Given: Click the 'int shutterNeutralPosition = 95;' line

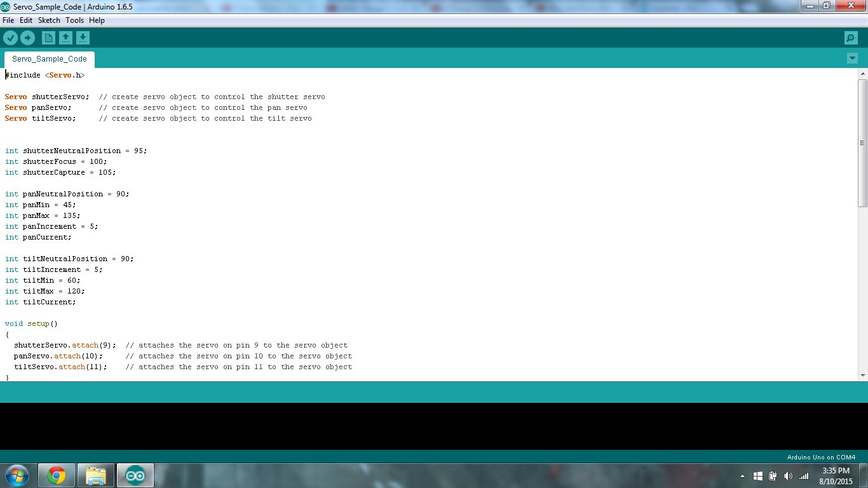Looking at the screenshot, I should 76,151.
